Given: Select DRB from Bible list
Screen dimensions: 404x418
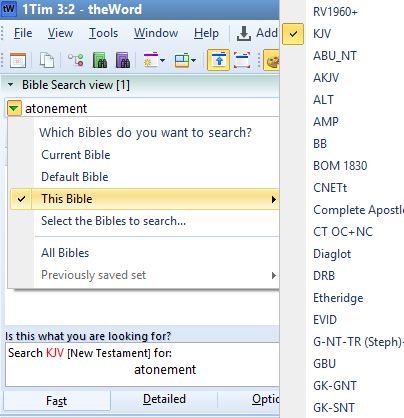Looking at the screenshot, I should point(324,276).
